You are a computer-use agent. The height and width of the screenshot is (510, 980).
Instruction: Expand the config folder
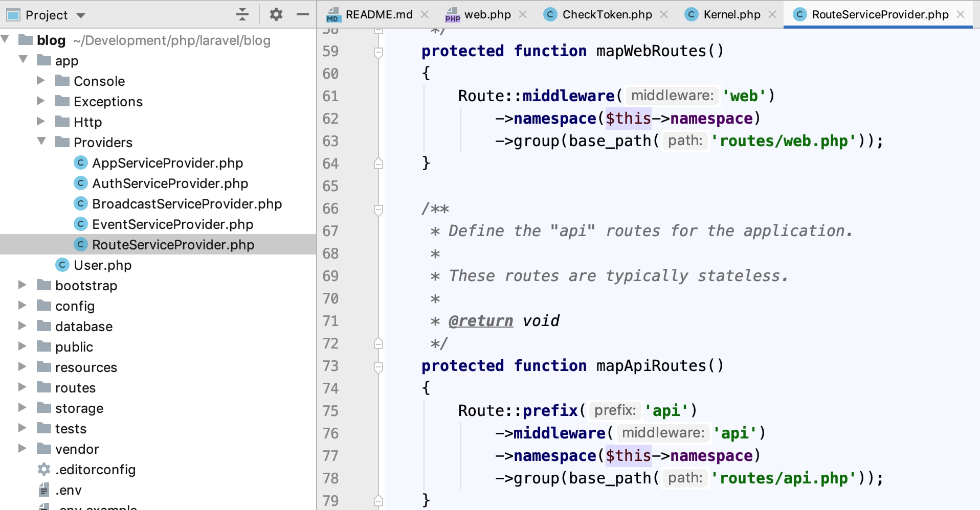23,305
